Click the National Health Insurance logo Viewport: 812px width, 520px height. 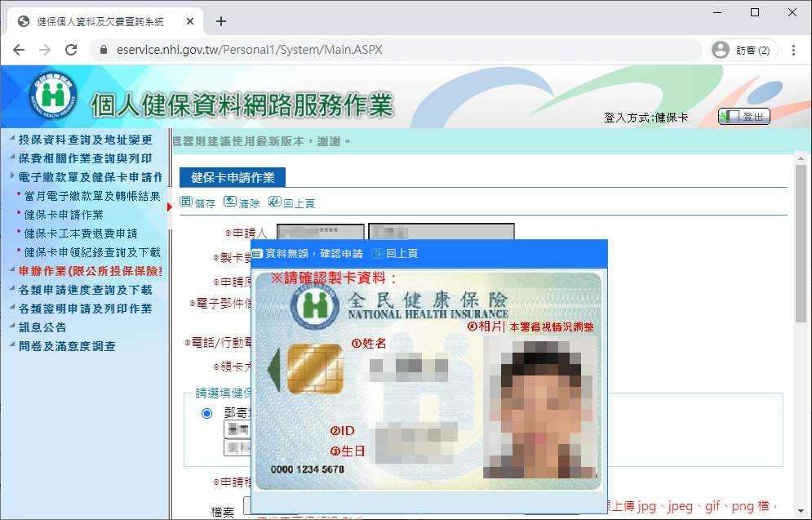click(52, 96)
